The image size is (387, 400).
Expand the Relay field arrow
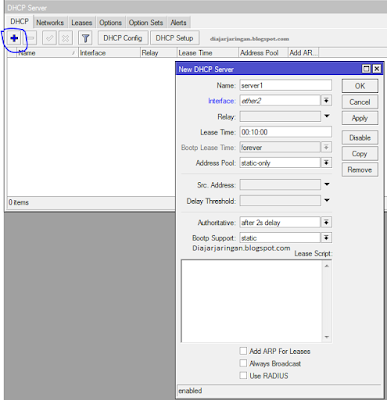pos(327,116)
